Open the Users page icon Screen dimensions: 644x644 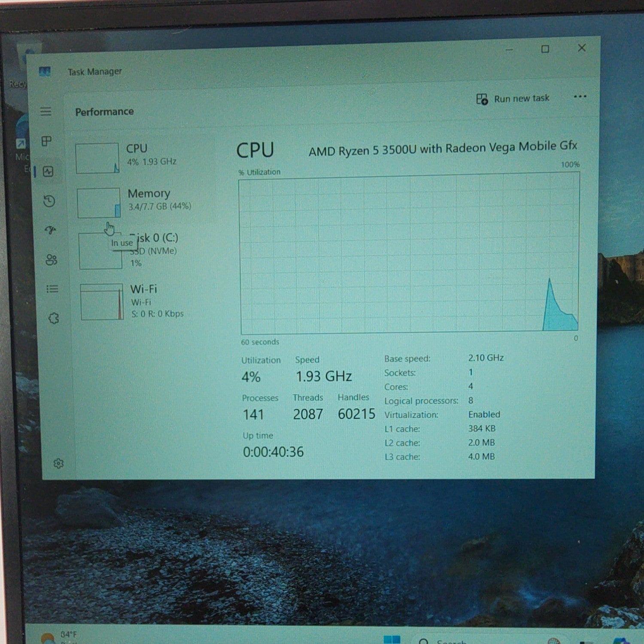(x=52, y=260)
